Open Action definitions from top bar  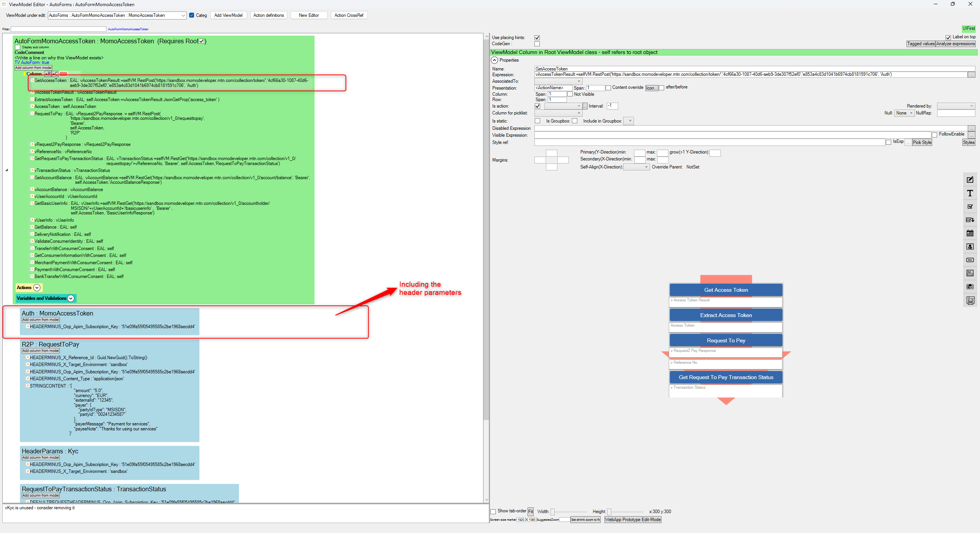click(x=268, y=15)
